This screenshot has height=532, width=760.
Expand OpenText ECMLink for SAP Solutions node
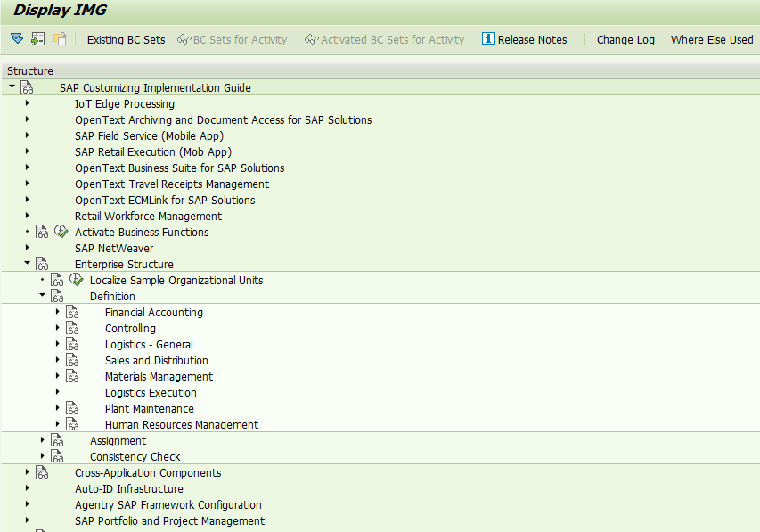27,200
